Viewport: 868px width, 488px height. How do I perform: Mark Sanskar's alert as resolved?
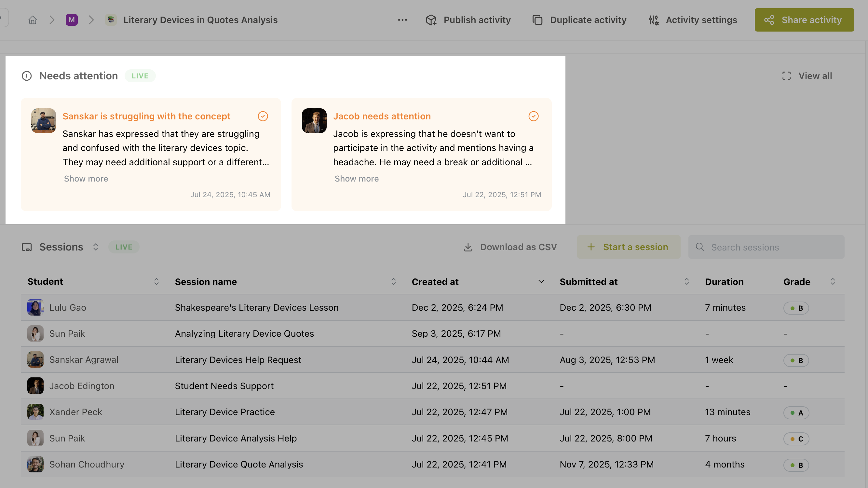[x=263, y=116]
